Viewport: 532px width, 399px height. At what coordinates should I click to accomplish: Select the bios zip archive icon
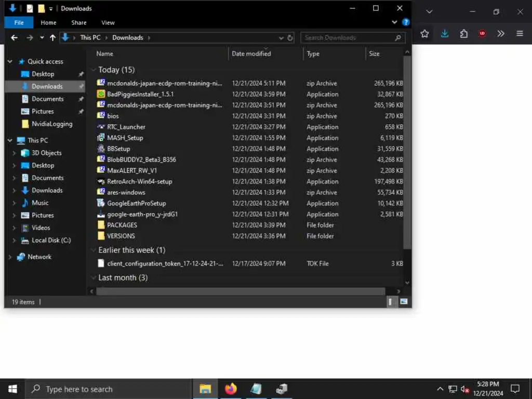(x=101, y=116)
